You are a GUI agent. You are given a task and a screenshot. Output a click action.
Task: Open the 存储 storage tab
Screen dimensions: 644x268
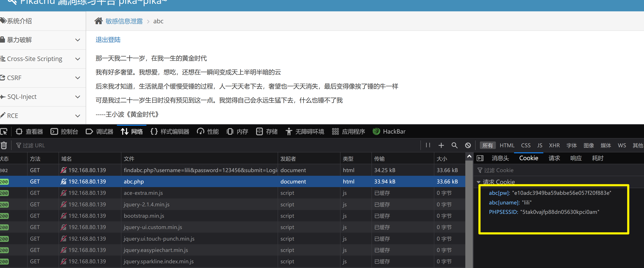click(267, 131)
